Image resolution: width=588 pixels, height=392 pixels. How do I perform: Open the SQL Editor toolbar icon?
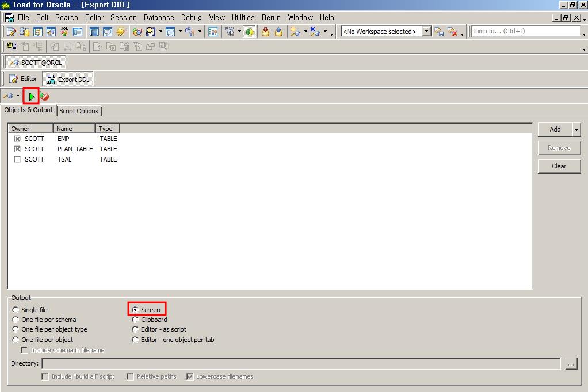coord(11,32)
